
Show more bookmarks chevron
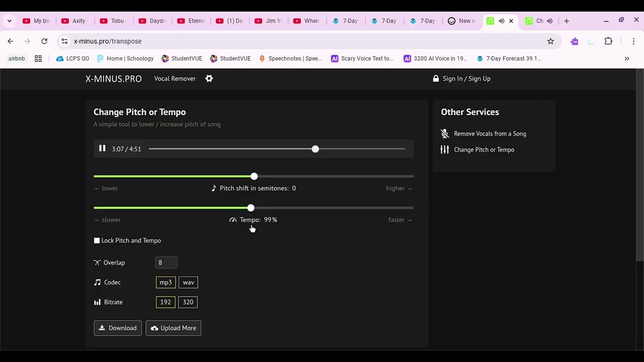(x=627, y=59)
